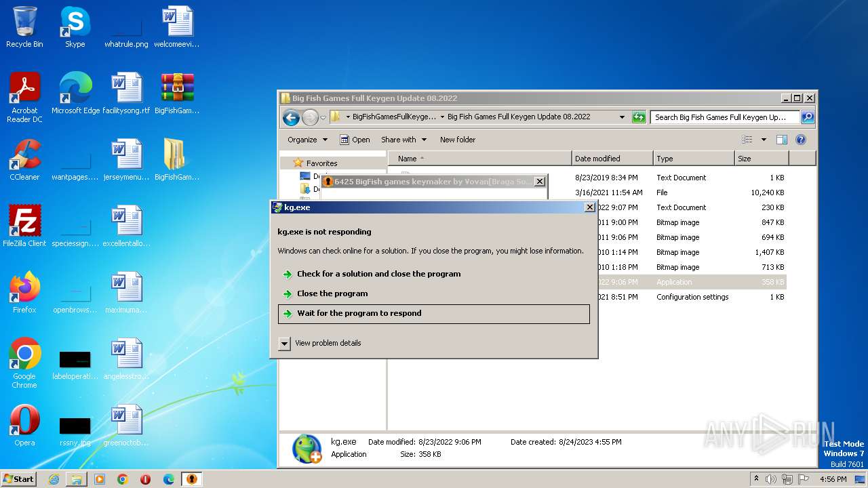Open the Recycle Bin desktop icon
The height and width of the screenshot is (488, 868).
coord(24,27)
